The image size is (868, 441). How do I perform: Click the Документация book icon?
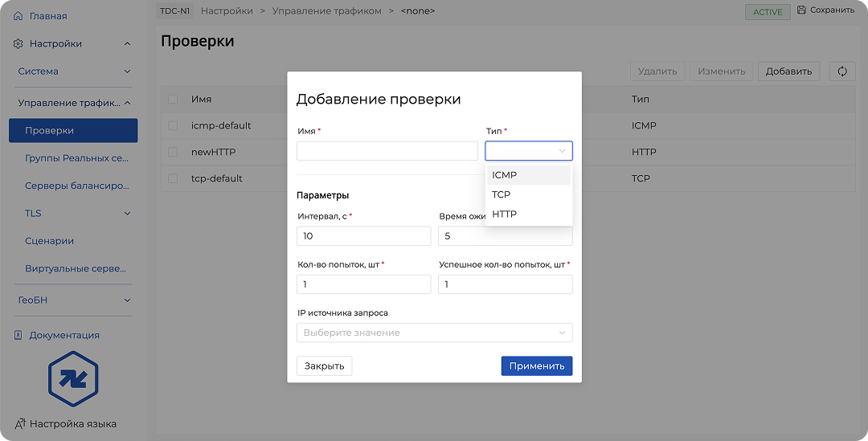click(18, 335)
